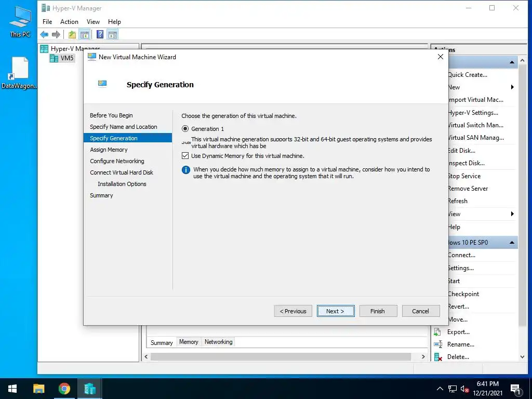Image resolution: width=532 pixels, height=399 pixels.
Task: Click Checkpoint action
Action: pos(463,294)
